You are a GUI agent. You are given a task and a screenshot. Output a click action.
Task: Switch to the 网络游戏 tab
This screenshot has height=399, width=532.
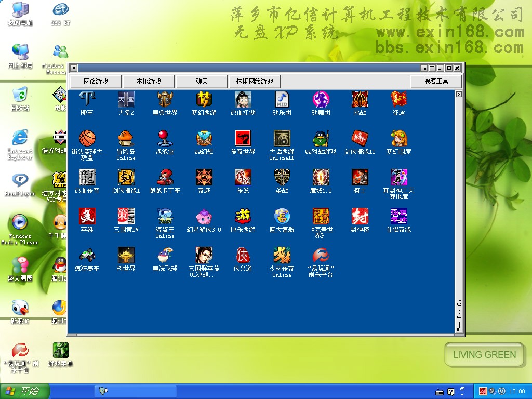tap(96, 82)
